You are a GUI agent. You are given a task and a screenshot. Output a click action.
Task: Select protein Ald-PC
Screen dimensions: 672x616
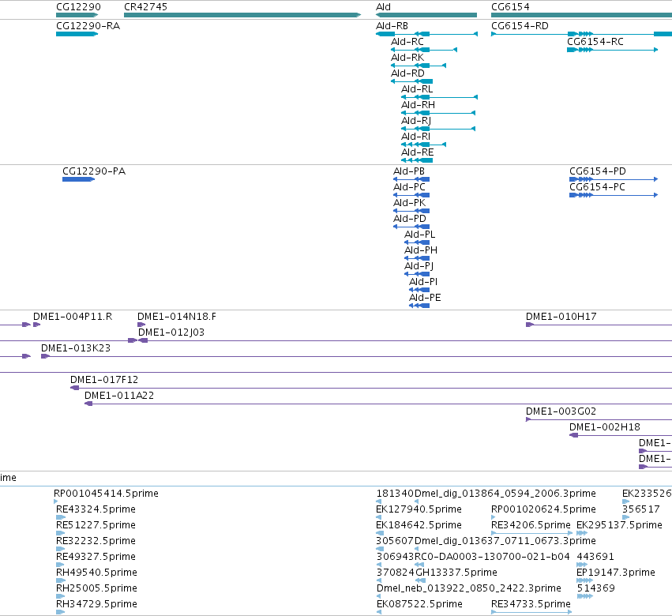click(411, 195)
